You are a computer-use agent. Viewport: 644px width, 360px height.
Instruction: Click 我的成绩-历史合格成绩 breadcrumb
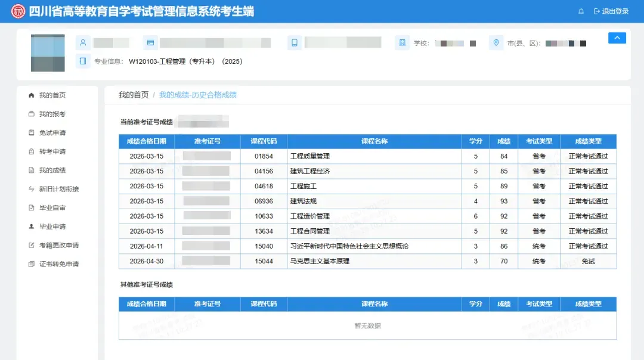197,95
